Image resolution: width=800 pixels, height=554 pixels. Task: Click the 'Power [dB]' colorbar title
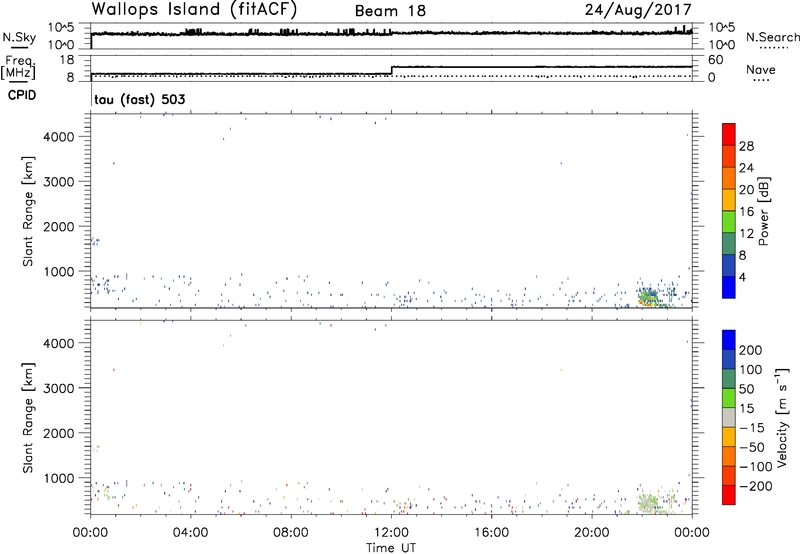click(x=763, y=211)
